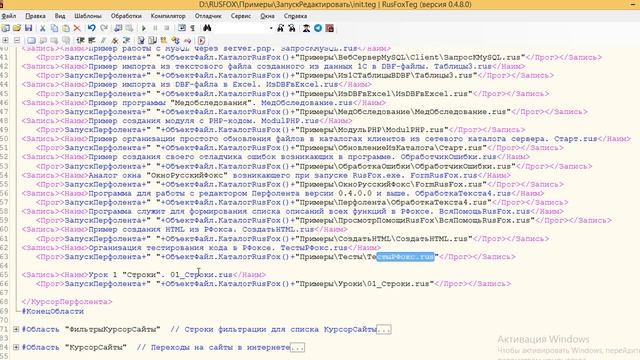Click the text "ModulPHP.rus" on line 48

[x=290, y=121]
